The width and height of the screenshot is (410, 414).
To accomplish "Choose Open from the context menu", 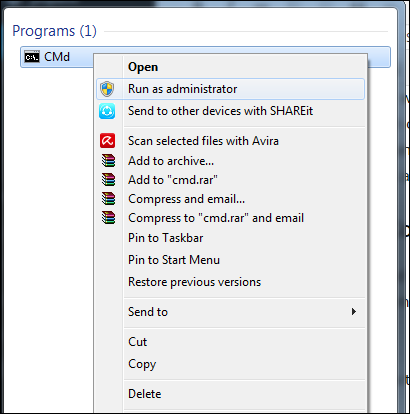I will tap(143, 67).
